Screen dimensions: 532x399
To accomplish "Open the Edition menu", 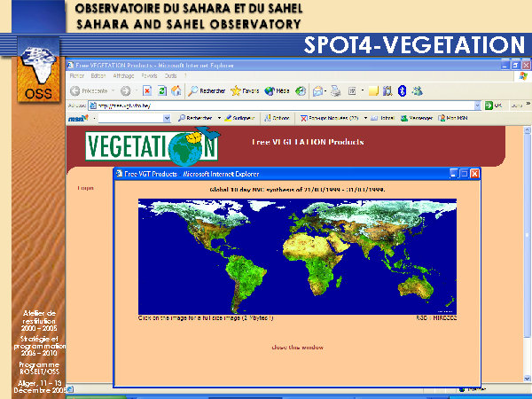I will point(98,76).
